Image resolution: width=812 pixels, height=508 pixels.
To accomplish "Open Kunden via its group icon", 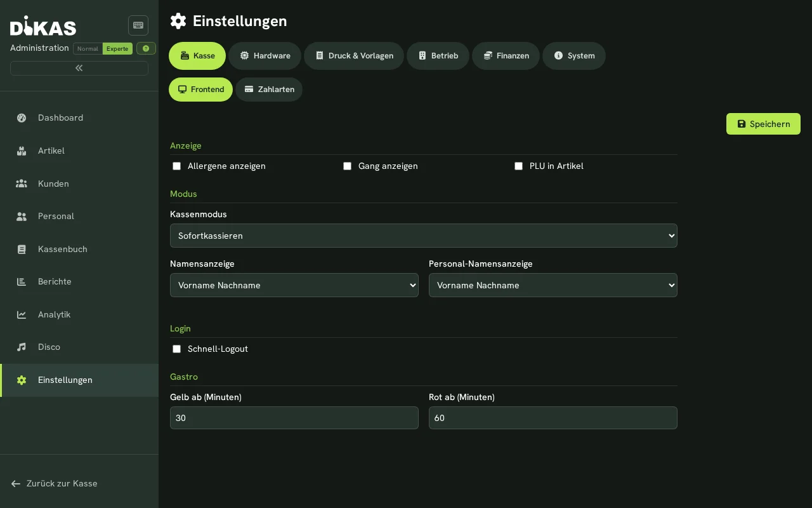I will [x=22, y=184].
